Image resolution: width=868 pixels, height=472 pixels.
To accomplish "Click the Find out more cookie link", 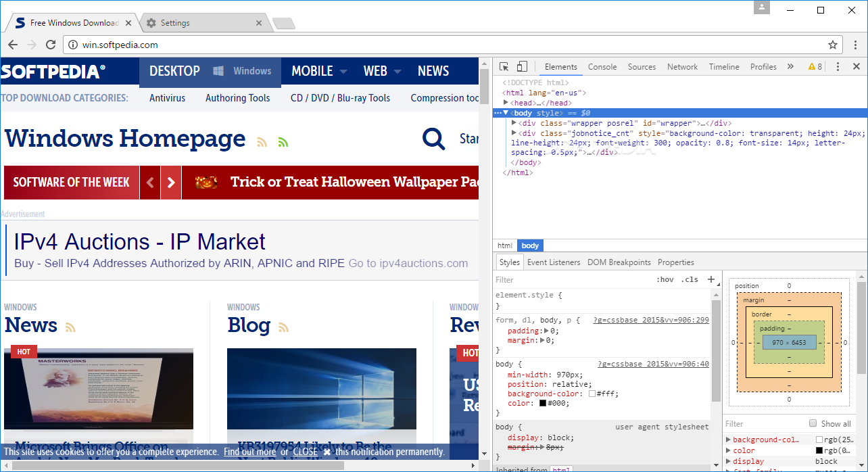I will 250,452.
